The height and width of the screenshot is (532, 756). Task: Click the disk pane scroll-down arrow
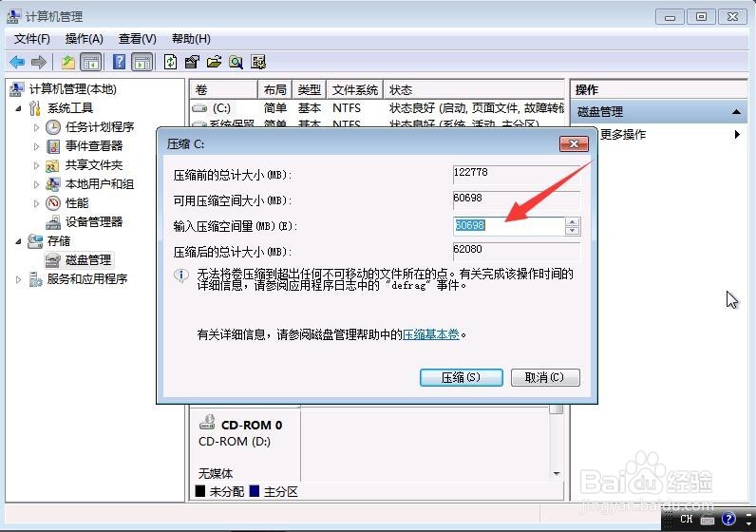(x=557, y=474)
